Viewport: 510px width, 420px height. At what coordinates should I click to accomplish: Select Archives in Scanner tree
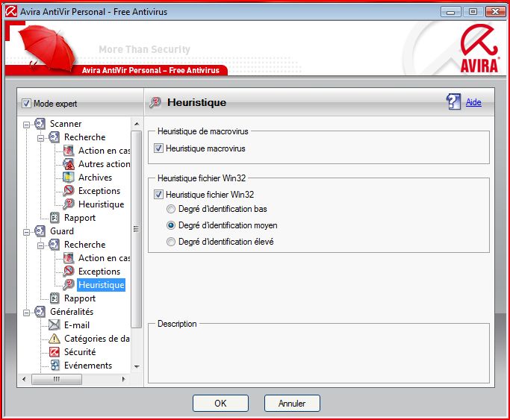tap(95, 178)
